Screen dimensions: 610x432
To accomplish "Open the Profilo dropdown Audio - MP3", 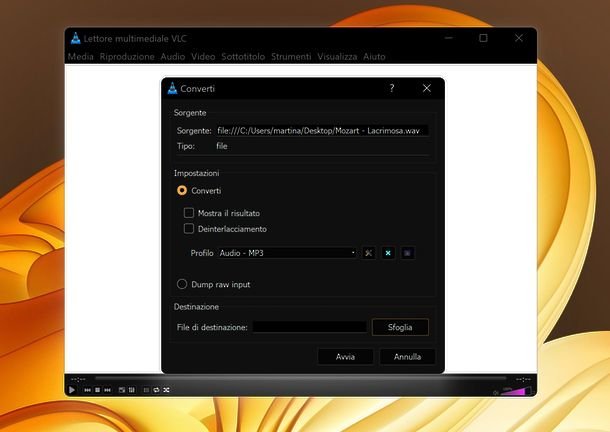I will (287, 253).
